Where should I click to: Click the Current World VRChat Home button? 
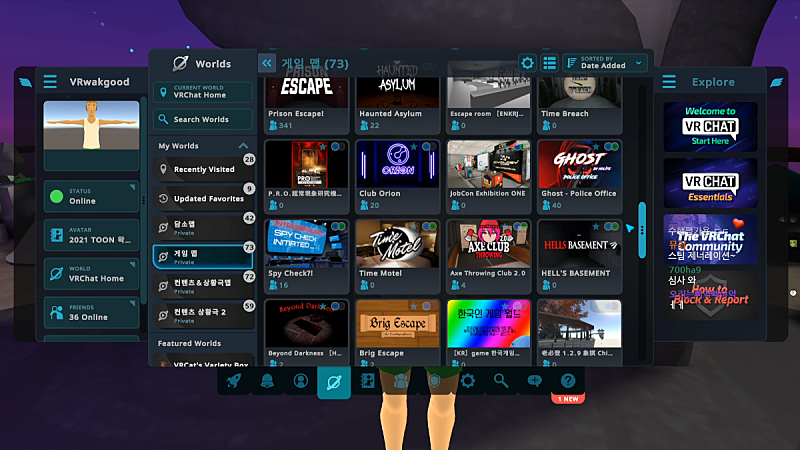click(x=203, y=92)
